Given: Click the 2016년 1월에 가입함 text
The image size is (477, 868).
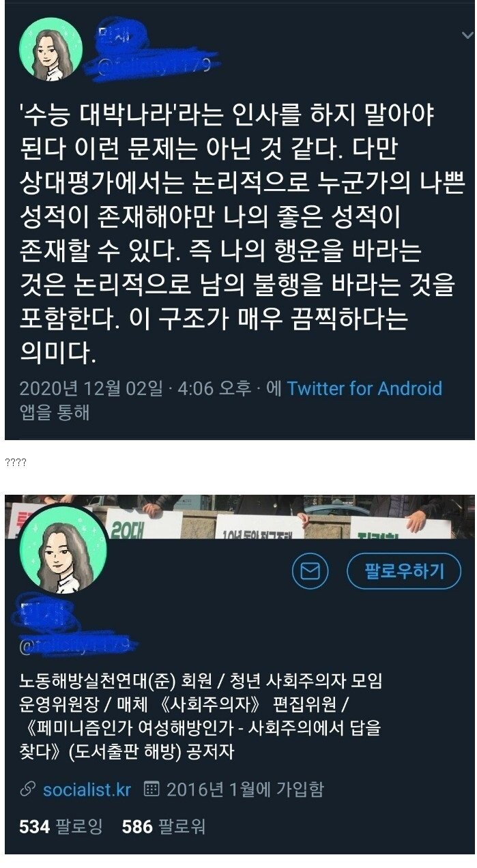Looking at the screenshot, I should coord(245,790).
